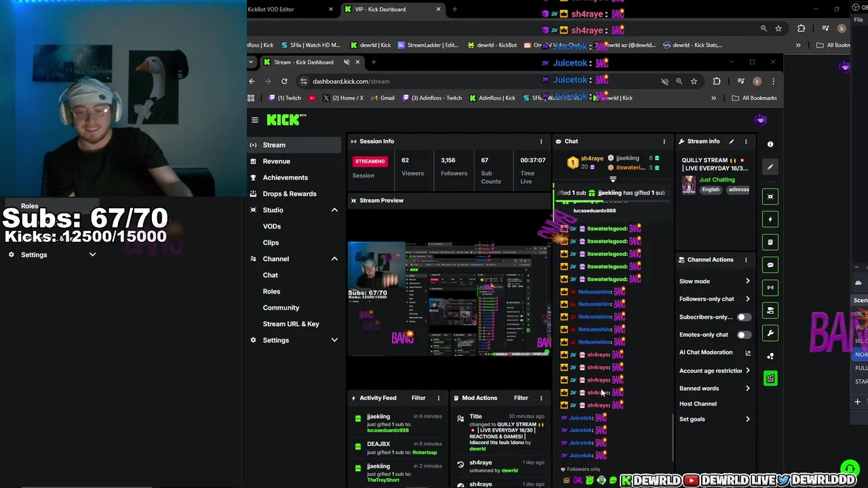This screenshot has width=868, height=488.
Task: Open the user avatar menu in Kick header
Action: pos(760,120)
